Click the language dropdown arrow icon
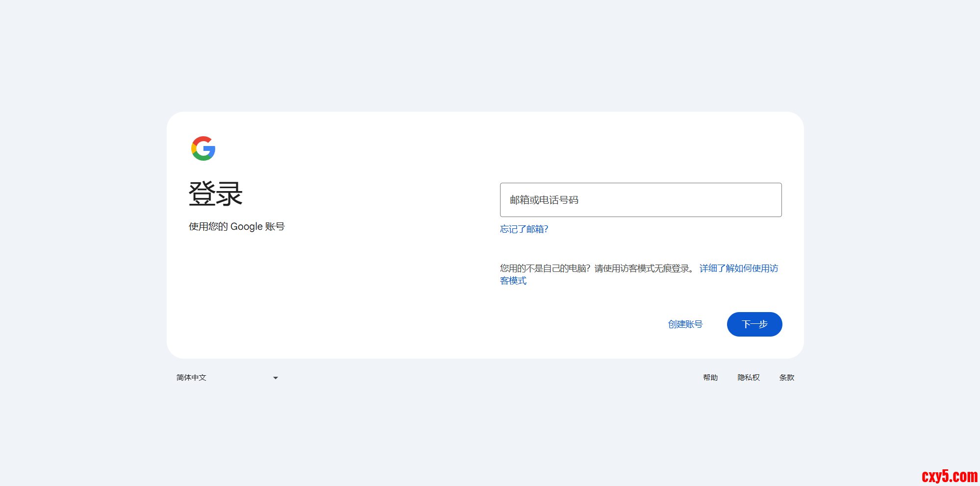The height and width of the screenshot is (486, 980). 276,378
